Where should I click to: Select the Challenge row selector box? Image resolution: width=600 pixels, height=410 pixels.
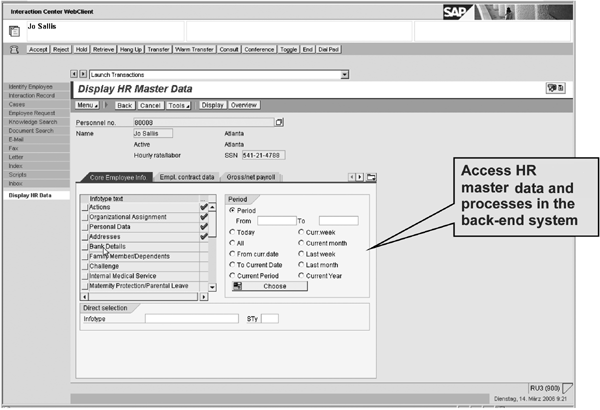point(85,266)
